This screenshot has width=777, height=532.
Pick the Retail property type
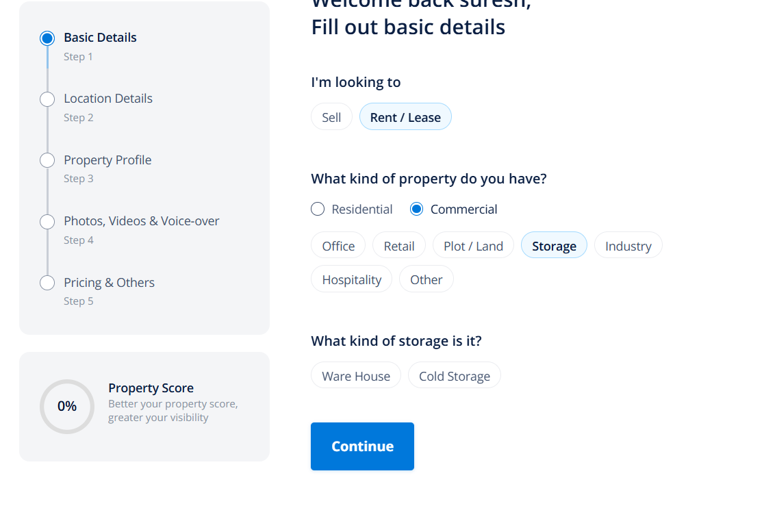pyautogui.click(x=399, y=246)
